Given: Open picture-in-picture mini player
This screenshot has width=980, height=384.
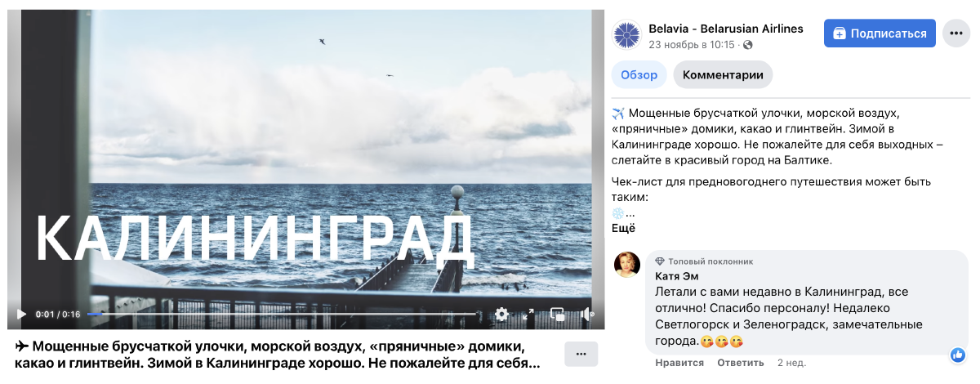Looking at the screenshot, I should 558,315.
